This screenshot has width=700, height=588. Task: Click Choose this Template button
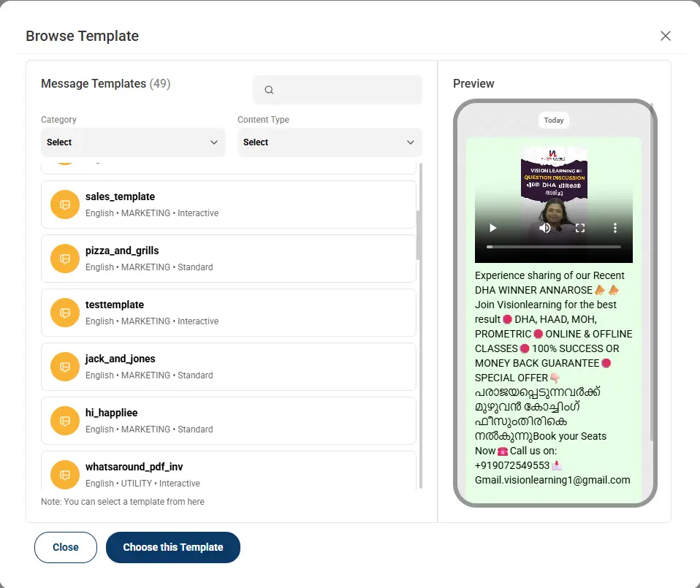coord(173,547)
